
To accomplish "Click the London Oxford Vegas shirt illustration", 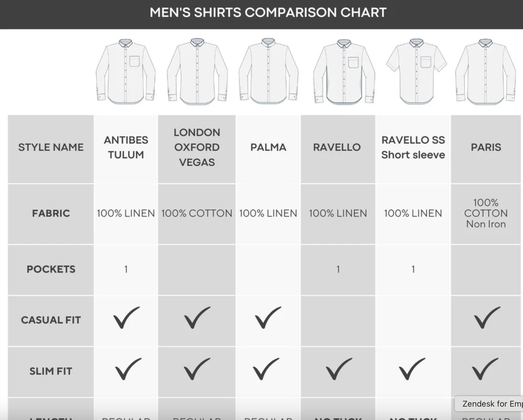I will tap(197, 71).
